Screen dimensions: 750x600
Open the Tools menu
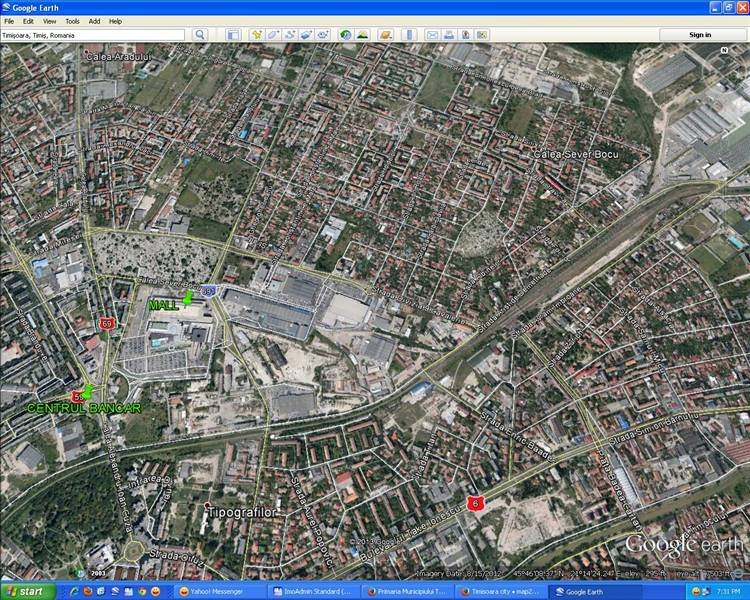coord(72,20)
